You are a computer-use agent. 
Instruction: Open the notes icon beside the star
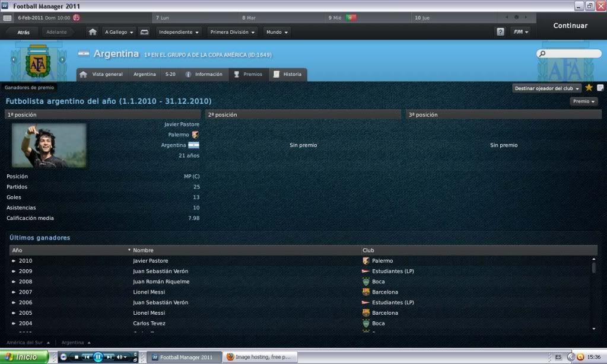pos(600,88)
